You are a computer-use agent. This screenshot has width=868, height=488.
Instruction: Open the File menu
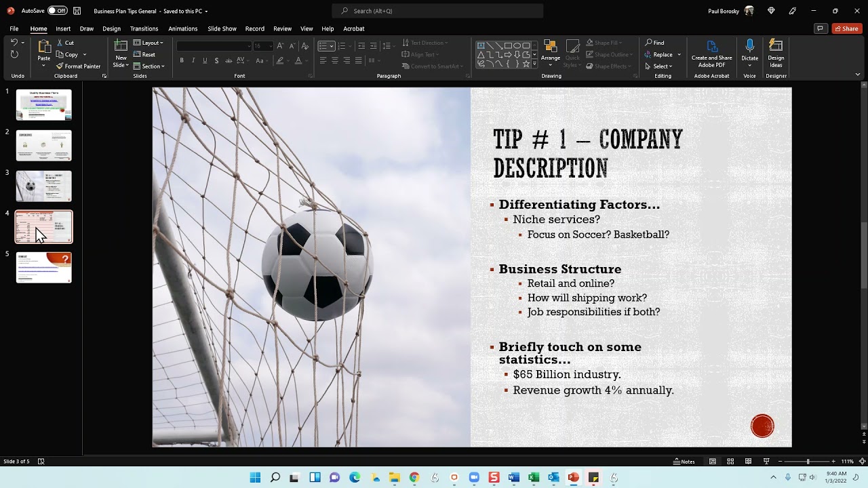(14, 28)
